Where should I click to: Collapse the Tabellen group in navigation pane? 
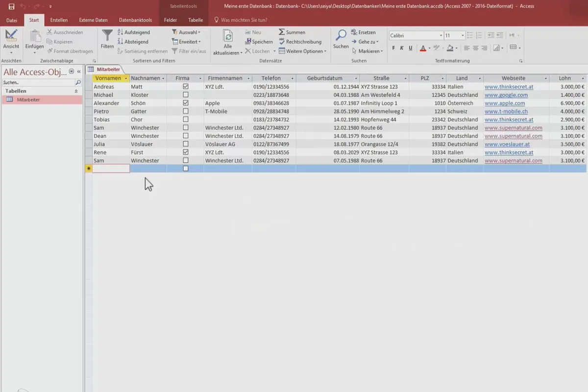pos(76,91)
